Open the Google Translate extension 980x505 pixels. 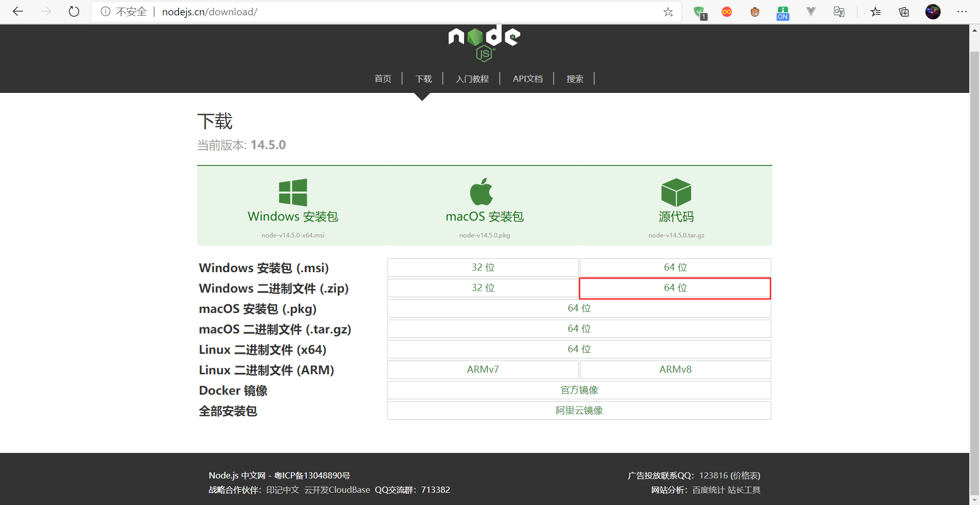pyautogui.click(x=839, y=12)
